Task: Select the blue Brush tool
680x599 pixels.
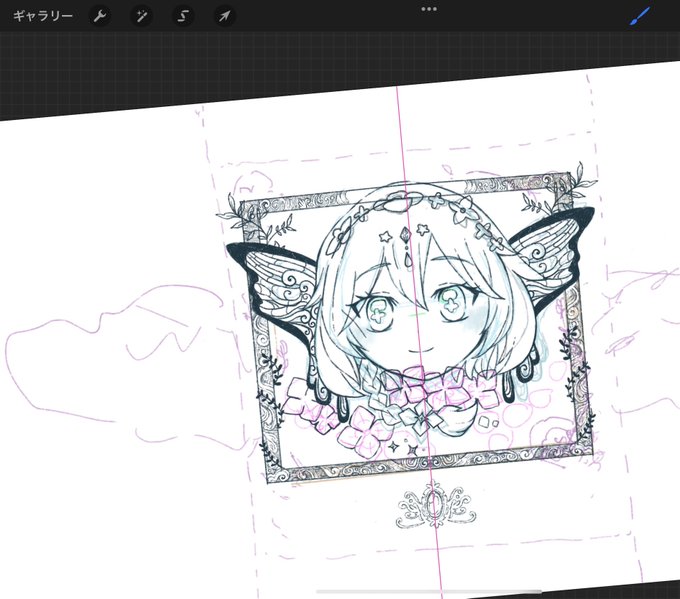Action: click(639, 16)
